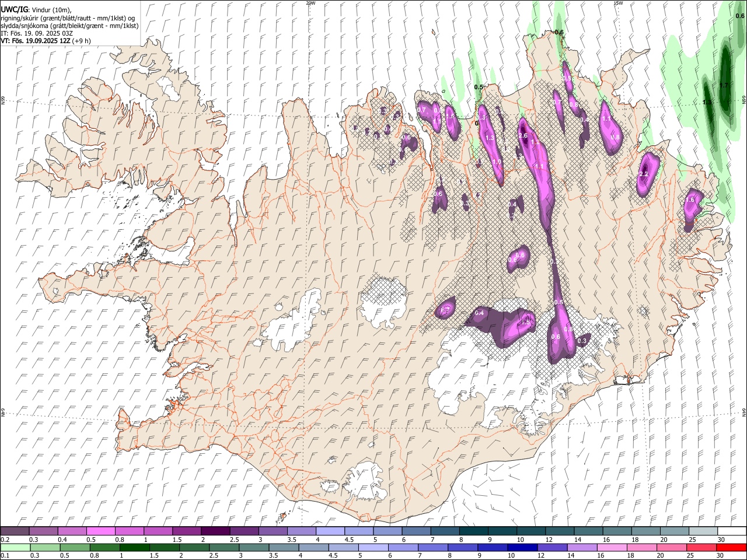Image resolution: width=747 pixels, height=560 pixels.
Task: Pick the dusky purple 0.2 snow legend swatch
Action: click(15, 531)
